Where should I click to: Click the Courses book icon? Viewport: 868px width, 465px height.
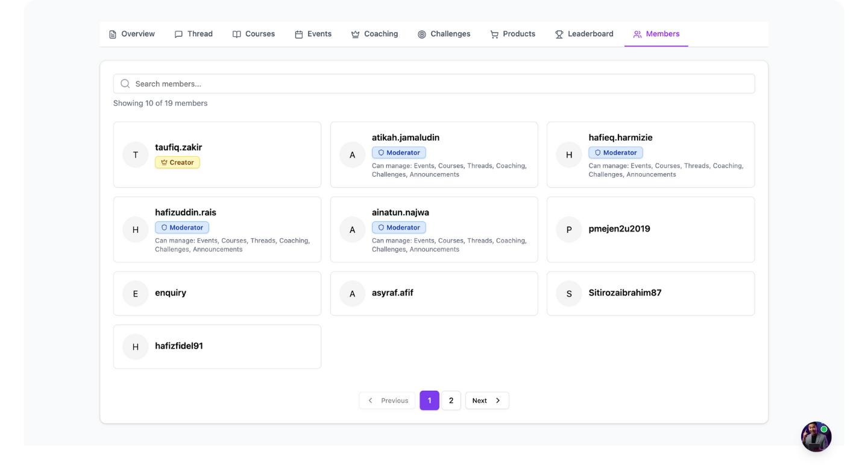(237, 34)
